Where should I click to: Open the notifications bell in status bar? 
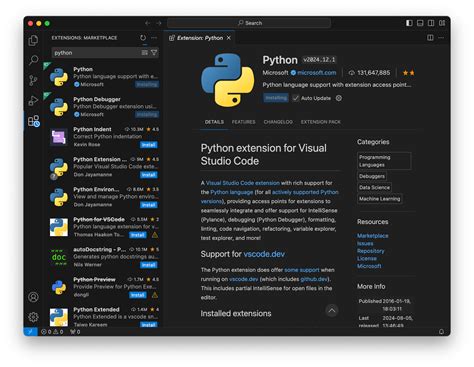pyautogui.click(x=441, y=332)
